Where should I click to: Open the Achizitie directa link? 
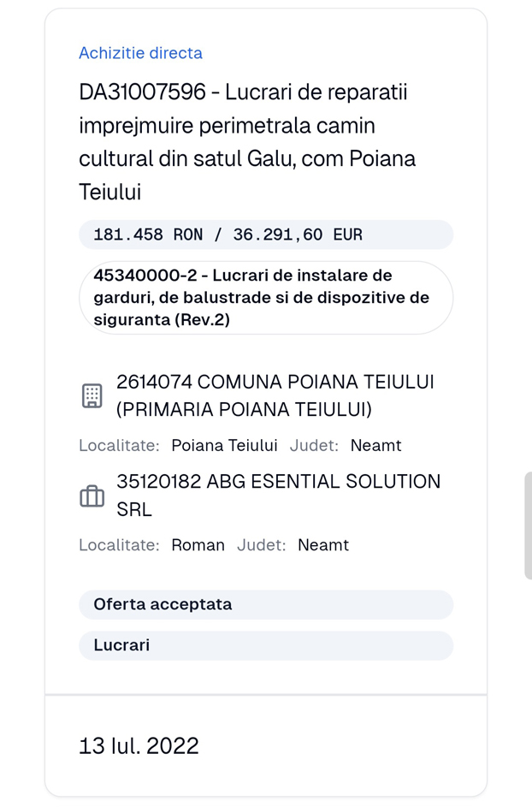coord(140,52)
